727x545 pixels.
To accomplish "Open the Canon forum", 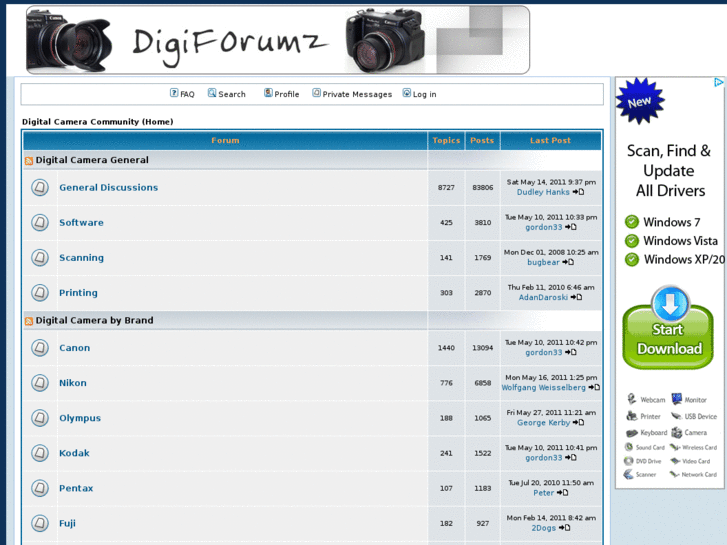I will [75, 348].
